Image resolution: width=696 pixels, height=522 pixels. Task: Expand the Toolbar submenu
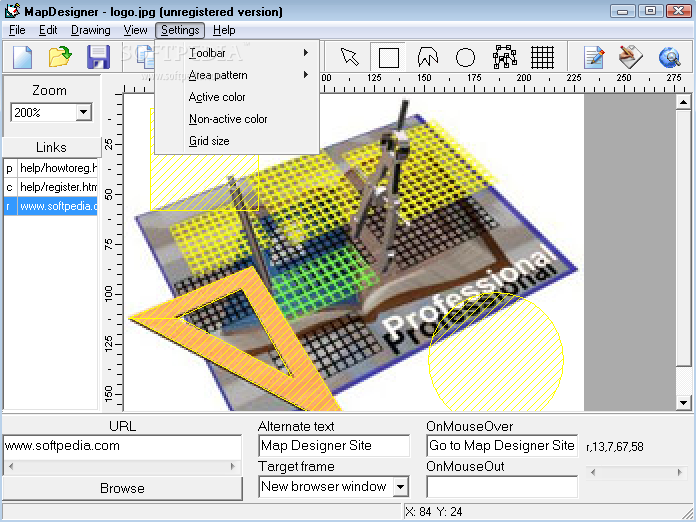[x=237, y=53]
